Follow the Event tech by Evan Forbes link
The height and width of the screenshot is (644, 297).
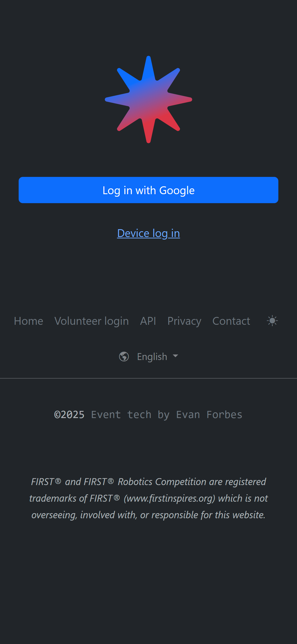(166, 415)
